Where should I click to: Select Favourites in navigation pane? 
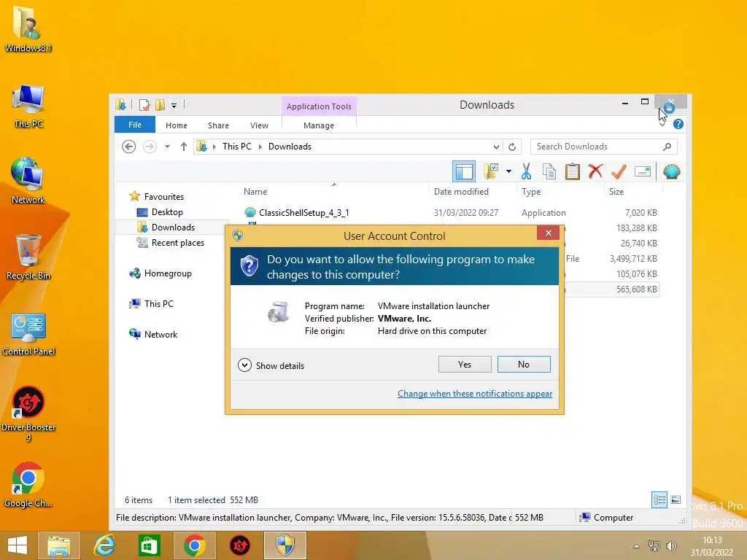pos(164,196)
